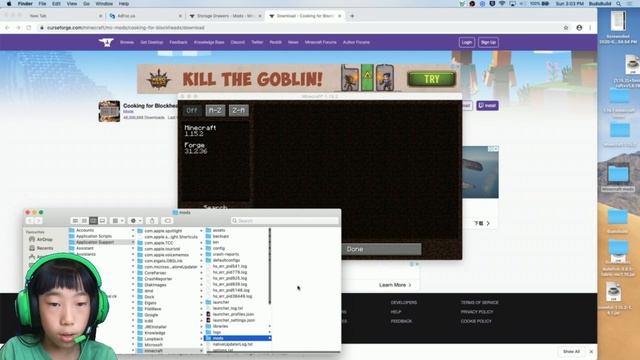This screenshot has height=360, width=640.
Task: Click the browser forward arrow
Action: tap(18, 28)
